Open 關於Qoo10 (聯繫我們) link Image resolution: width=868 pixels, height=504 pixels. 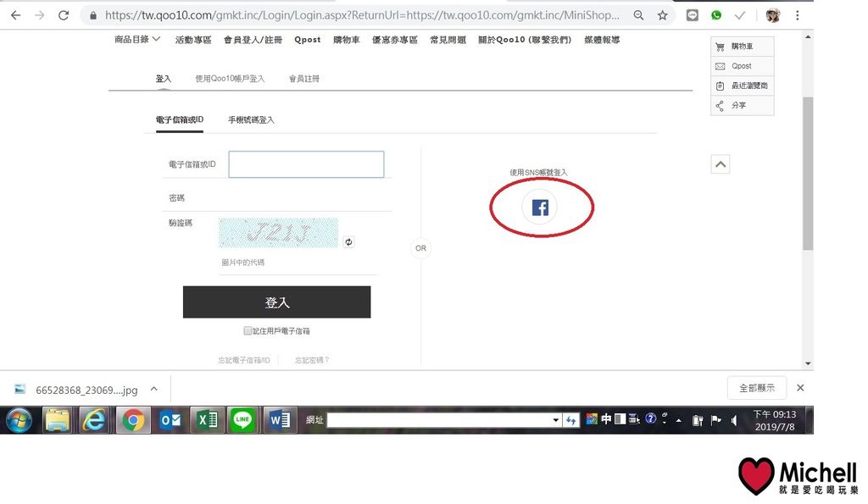[x=525, y=40]
